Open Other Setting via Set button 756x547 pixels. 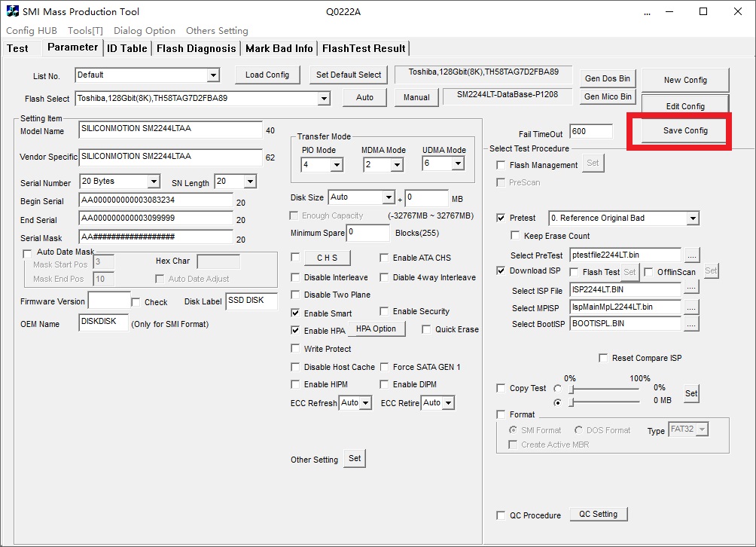355,458
